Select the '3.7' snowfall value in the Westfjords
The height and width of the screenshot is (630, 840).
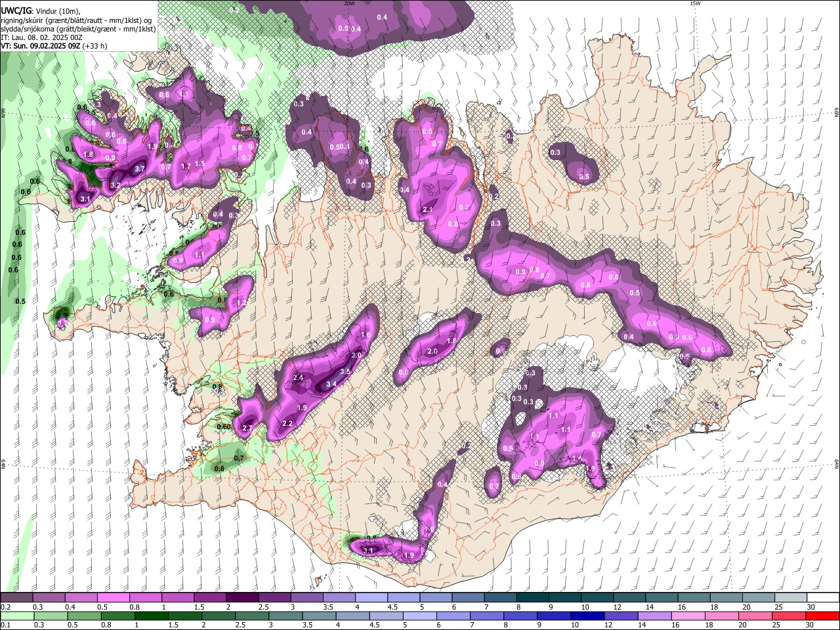(139, 169)
